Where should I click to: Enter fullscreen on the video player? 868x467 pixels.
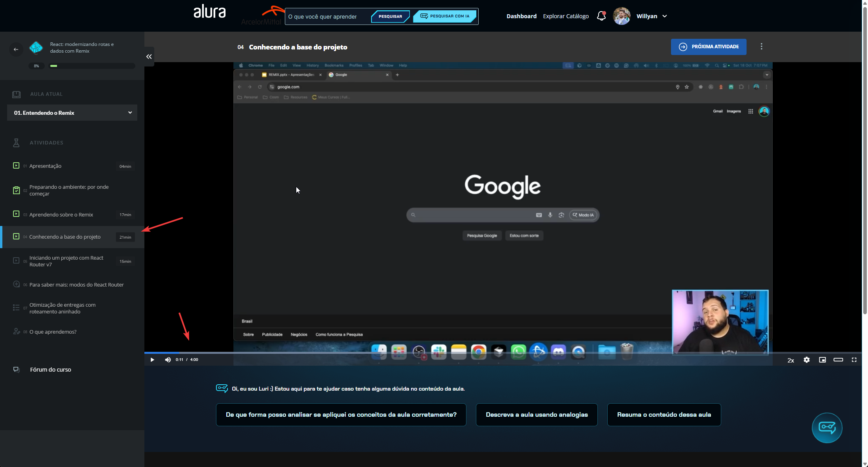(x=854, y=360)
